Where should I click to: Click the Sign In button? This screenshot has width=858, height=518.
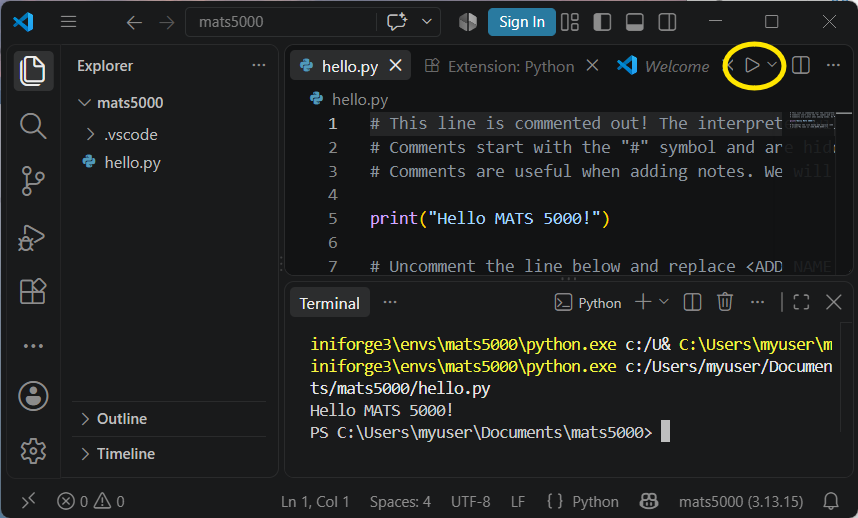click(521, 22)
